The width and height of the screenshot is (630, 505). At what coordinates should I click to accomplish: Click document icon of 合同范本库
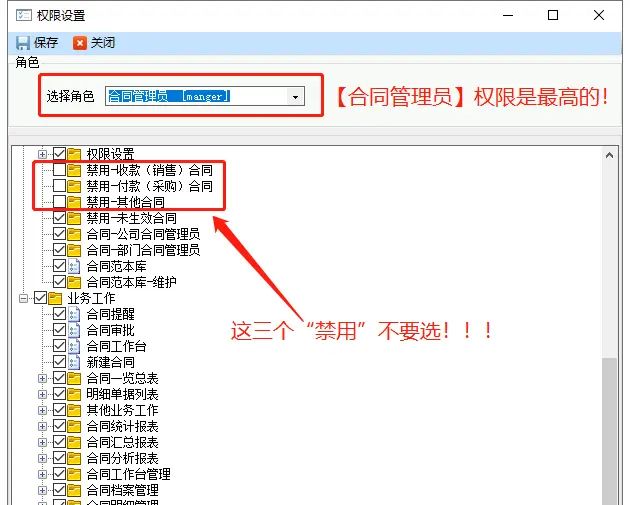[x=74, y=266]
